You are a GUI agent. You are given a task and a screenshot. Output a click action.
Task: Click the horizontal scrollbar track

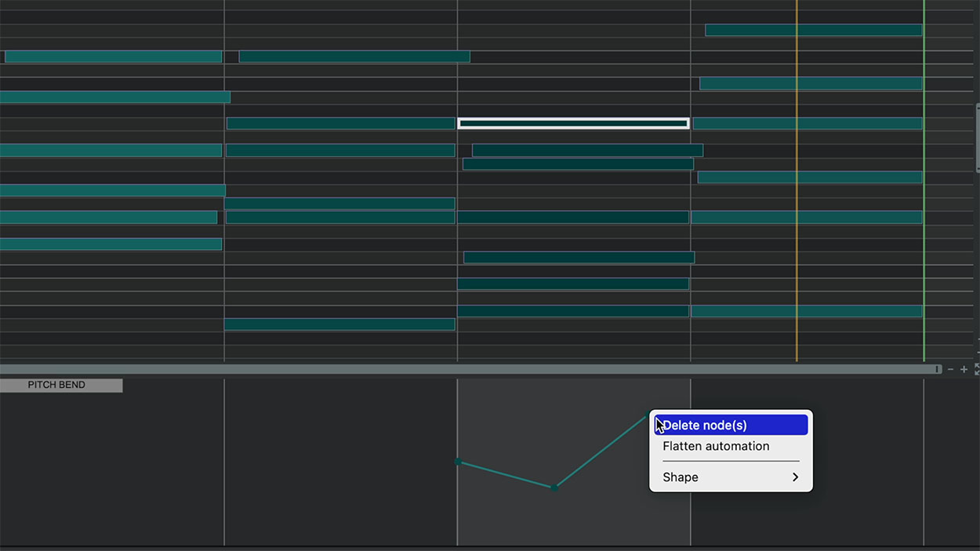470,369
